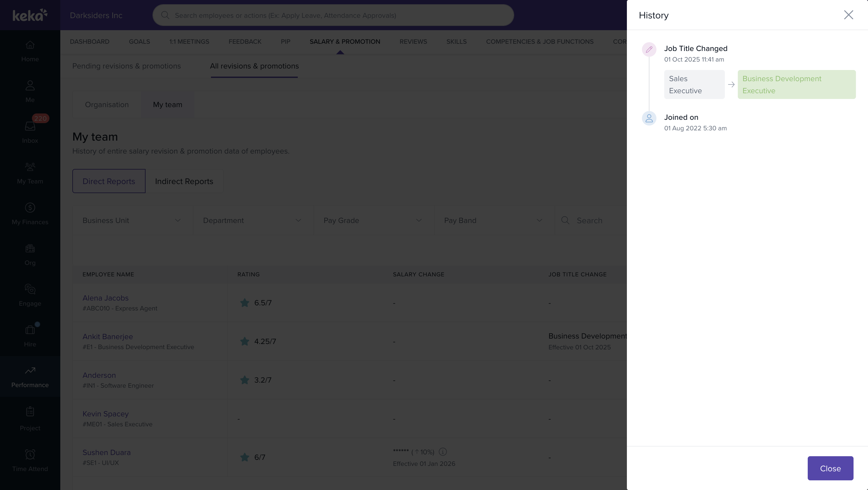Screen dimensions: 868x490
Task: Go to the Engage sidebar icon
Action: tap(30, 289)
